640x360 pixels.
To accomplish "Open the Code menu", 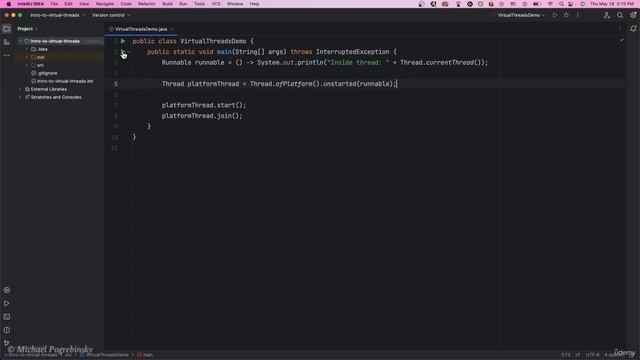I will pos(126,4).
